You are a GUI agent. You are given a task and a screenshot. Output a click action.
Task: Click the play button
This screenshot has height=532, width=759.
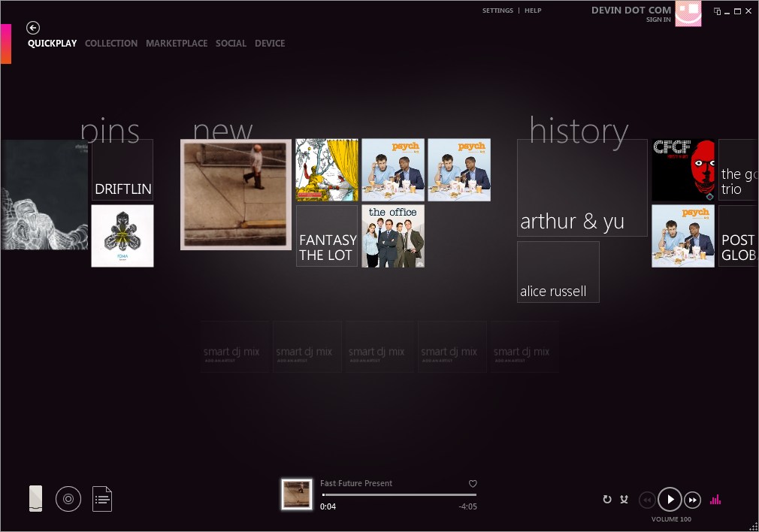pos(670,499)
